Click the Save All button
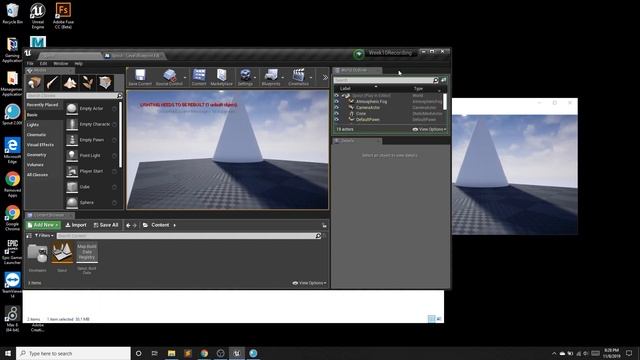The image size is (640, 360). pos(106,225)
